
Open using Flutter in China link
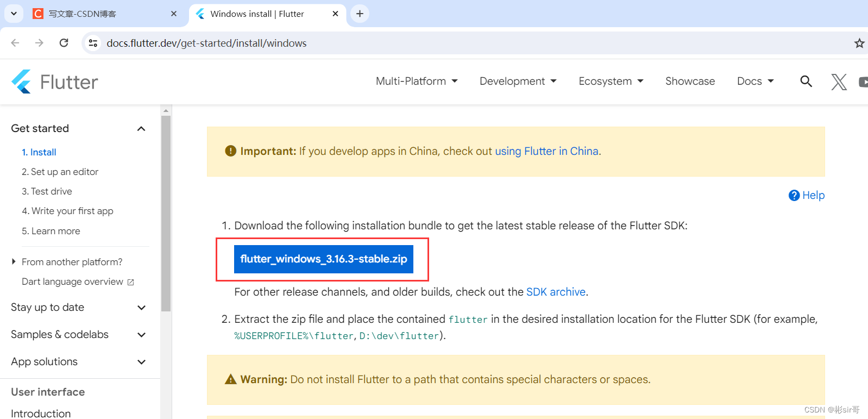(x=546, y=151)
